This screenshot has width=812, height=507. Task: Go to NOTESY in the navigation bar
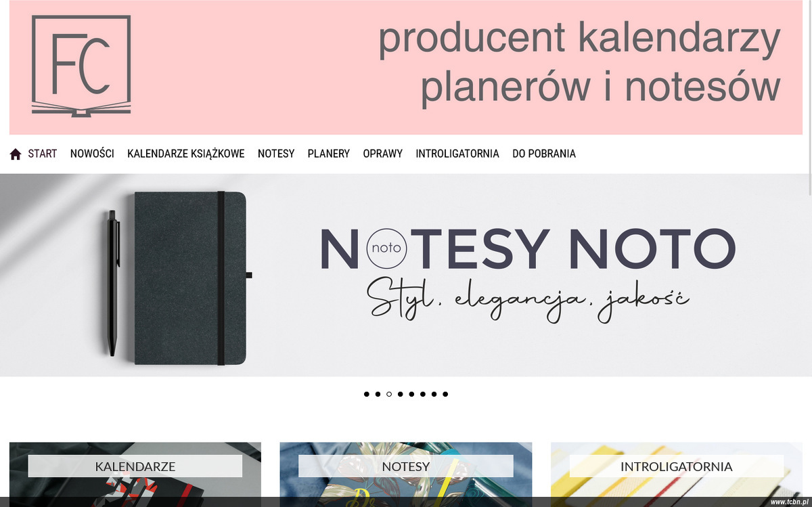pos(276,154)
